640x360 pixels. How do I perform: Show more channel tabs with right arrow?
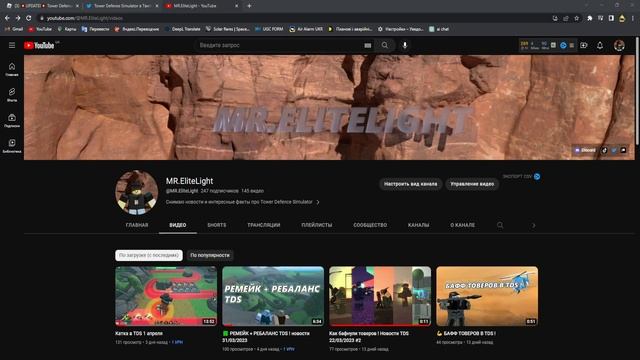(533, 225)
